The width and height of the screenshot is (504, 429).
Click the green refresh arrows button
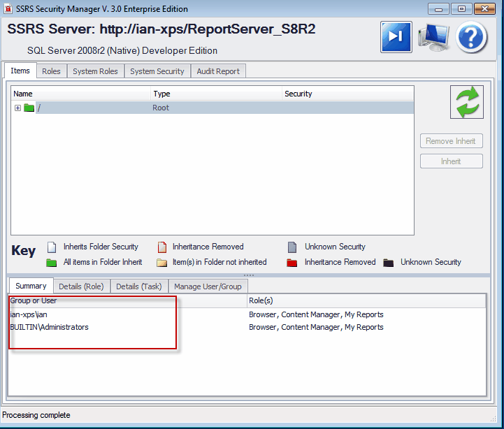pos(467,102)
